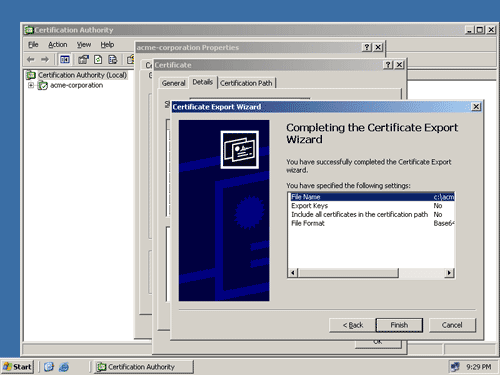Image resolution: width=500 pixels, height=375 pixels.
Task: Switch to the Certification Path tab
Action: (246, 83)
